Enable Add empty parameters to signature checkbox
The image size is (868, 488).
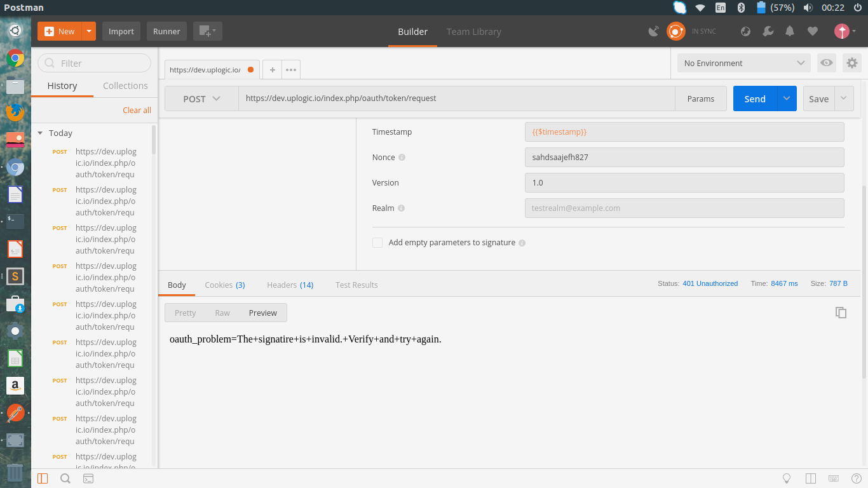tap(377, 243)
